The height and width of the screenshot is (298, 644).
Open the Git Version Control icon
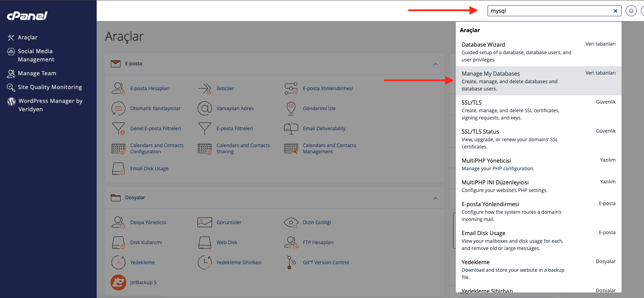(x=291, y=262)
